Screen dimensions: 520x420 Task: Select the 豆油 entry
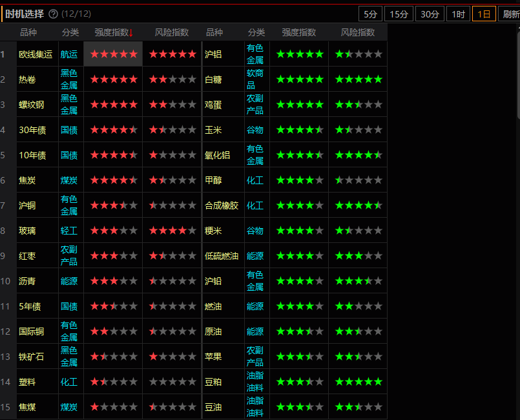[213, 407]
